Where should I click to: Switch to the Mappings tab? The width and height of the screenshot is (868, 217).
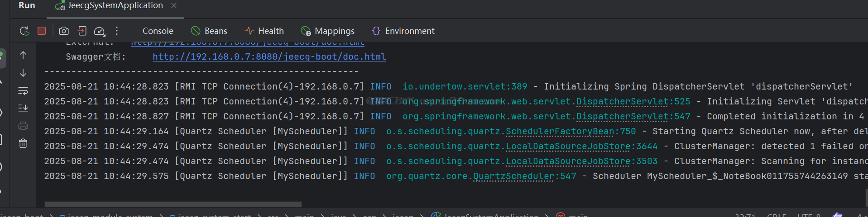[328, 31]
